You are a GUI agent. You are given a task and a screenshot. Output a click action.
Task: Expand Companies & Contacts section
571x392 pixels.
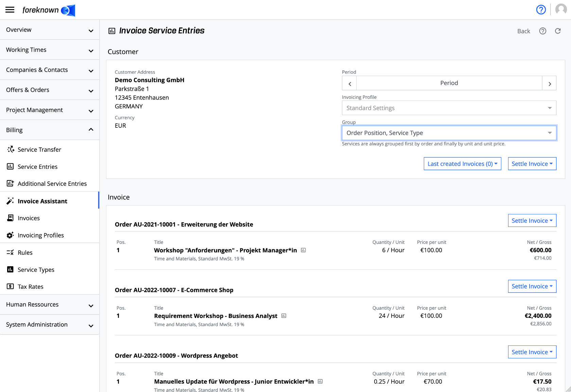50,70
